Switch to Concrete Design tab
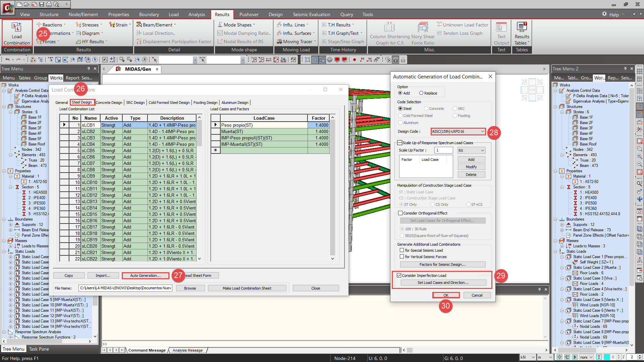This screenshot has height=362, width=644. point(109,103)
